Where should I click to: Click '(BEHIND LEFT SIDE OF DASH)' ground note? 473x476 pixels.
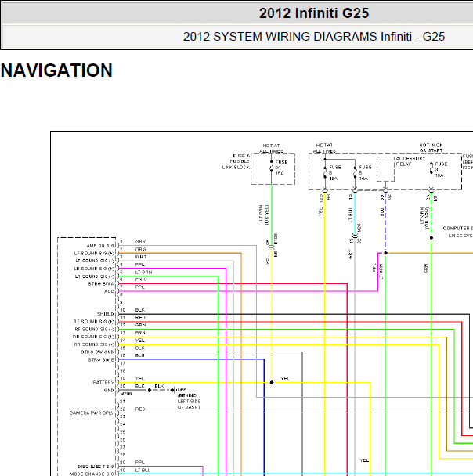point(189,402)
